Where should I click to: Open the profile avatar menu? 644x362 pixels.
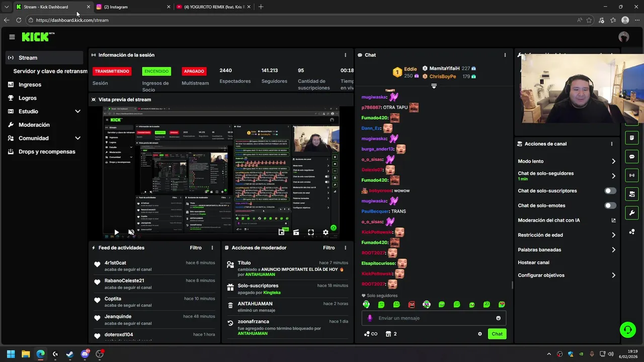(624, 37)
